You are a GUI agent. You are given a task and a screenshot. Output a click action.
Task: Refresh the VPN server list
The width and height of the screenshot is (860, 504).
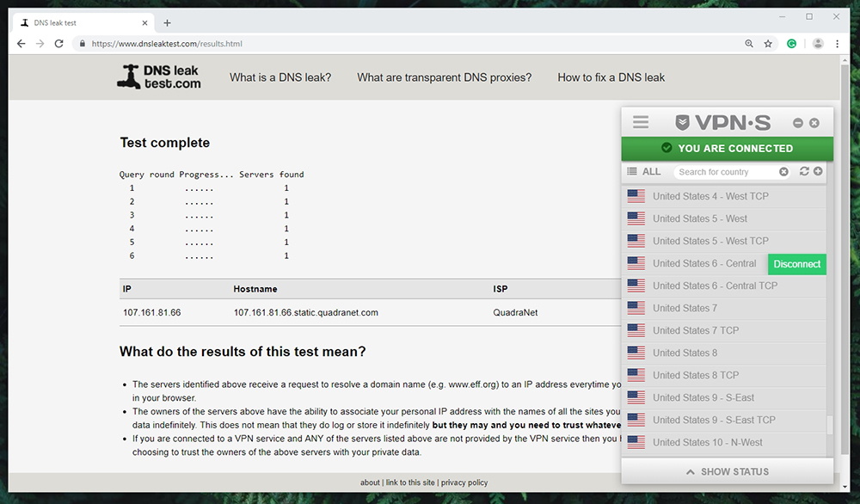(804, 171)
